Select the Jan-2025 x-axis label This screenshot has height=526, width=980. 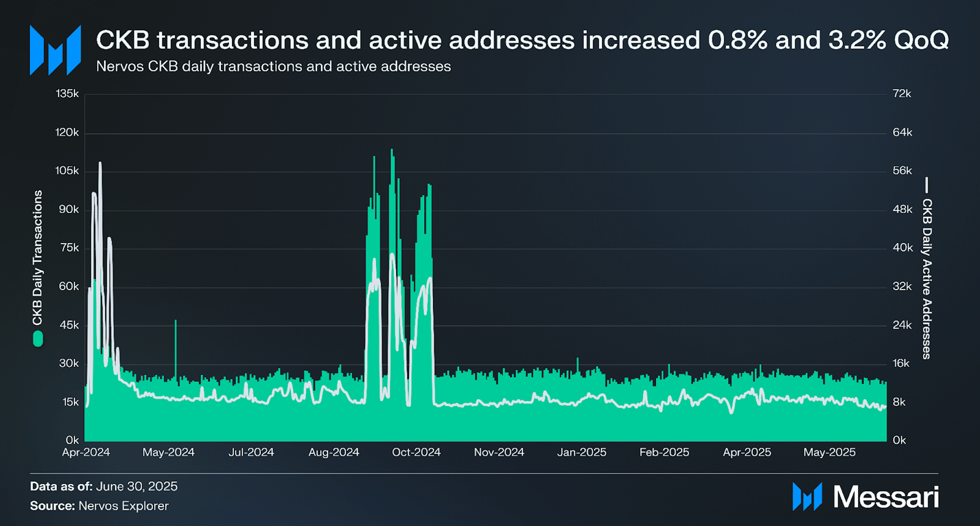pos(582,452)
